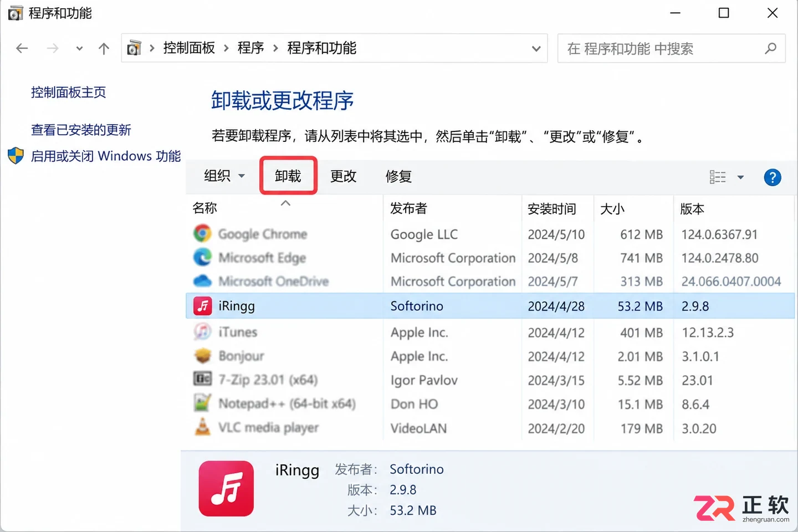This screenshot has height=532, width=798.
Task: Go forward with the right arrow
Action: (x=53, y=48)
